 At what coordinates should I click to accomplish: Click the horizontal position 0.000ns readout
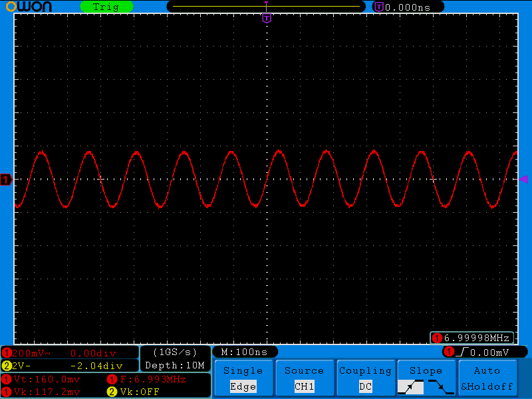(408, 7)
